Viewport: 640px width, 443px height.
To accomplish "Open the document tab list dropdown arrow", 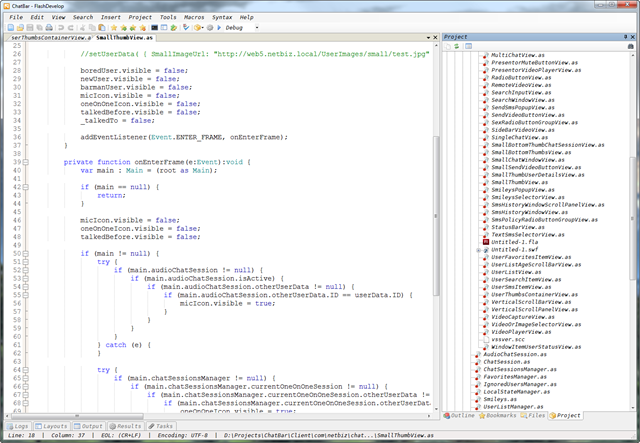I will (429, 38).
